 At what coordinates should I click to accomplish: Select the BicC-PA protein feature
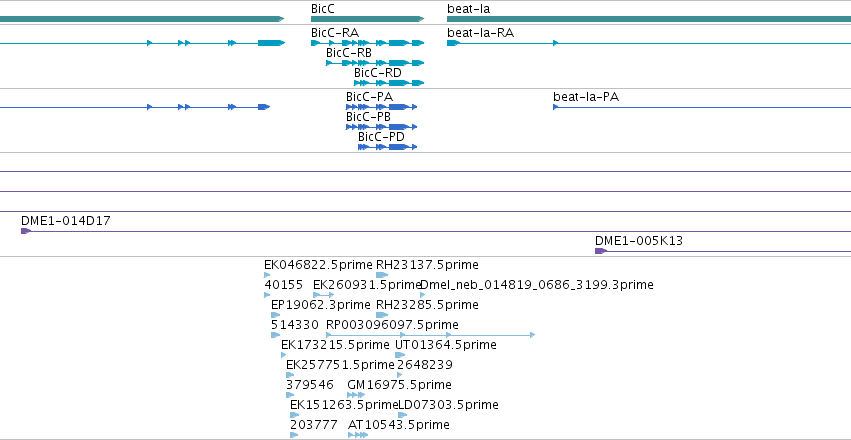(x=382, y=107)
